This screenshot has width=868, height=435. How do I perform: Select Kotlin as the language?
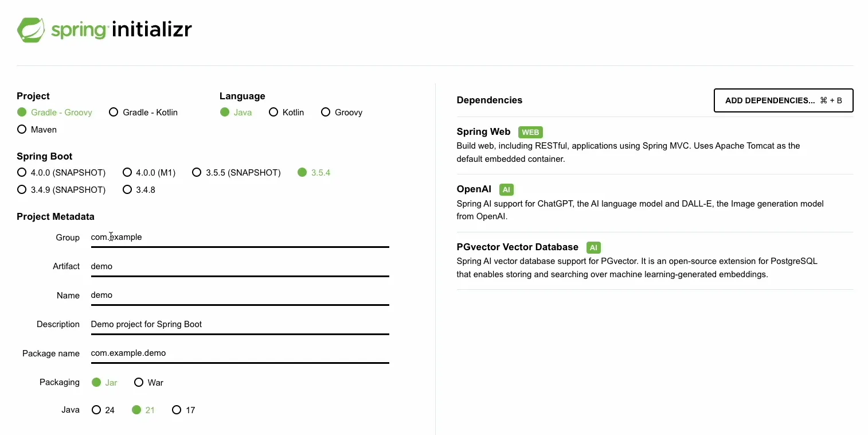coord(273,112)
